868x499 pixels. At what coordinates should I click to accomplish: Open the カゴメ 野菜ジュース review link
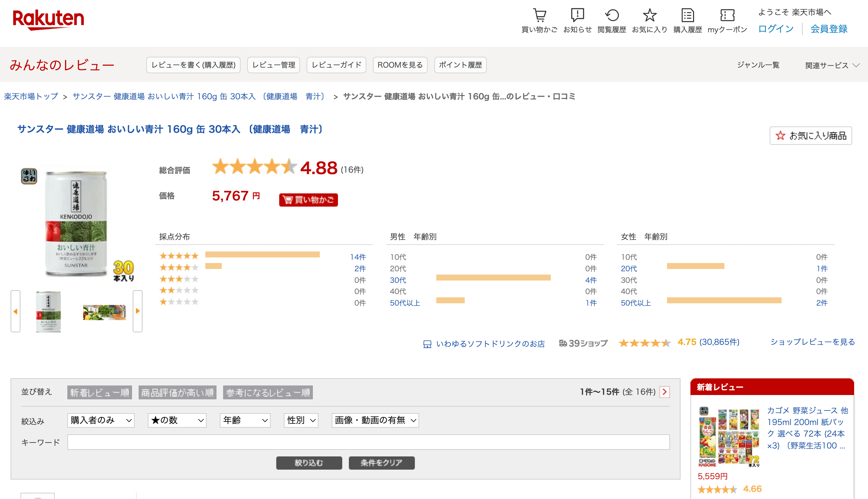[x=807, y=428]
